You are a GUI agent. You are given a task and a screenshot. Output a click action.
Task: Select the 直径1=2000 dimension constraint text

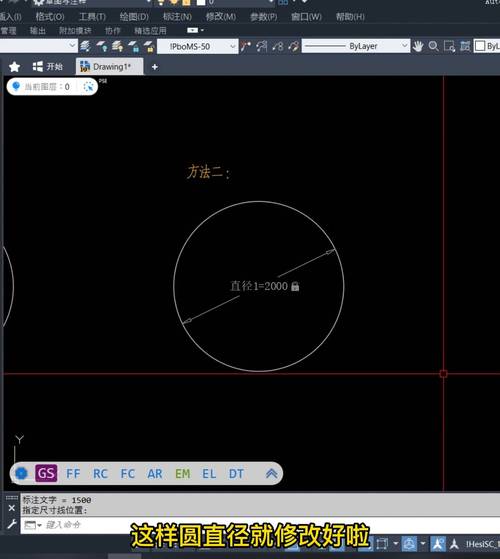point(259,286)
